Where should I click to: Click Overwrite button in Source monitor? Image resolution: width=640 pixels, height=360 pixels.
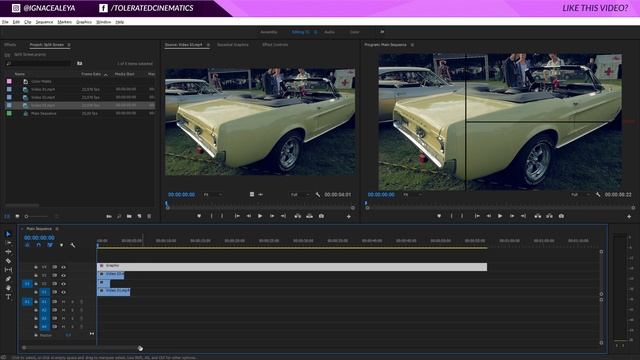(x=309, y=216)
